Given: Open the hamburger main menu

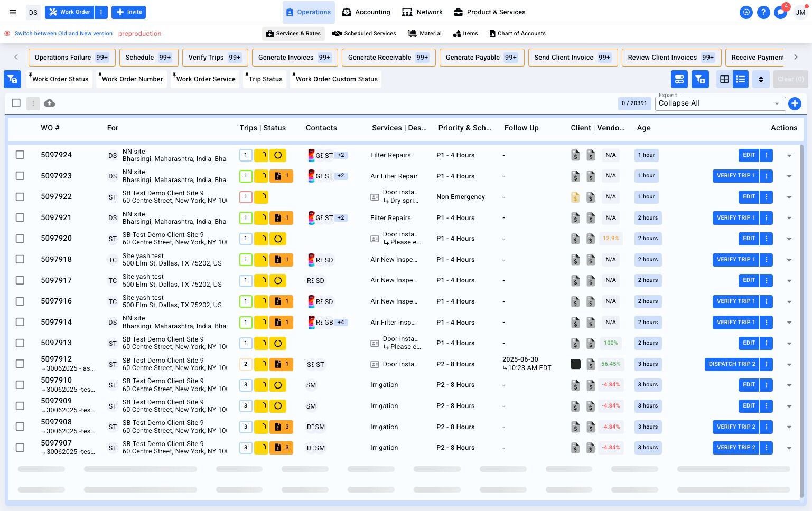Looking at the screenshot, I should (13, 12).
